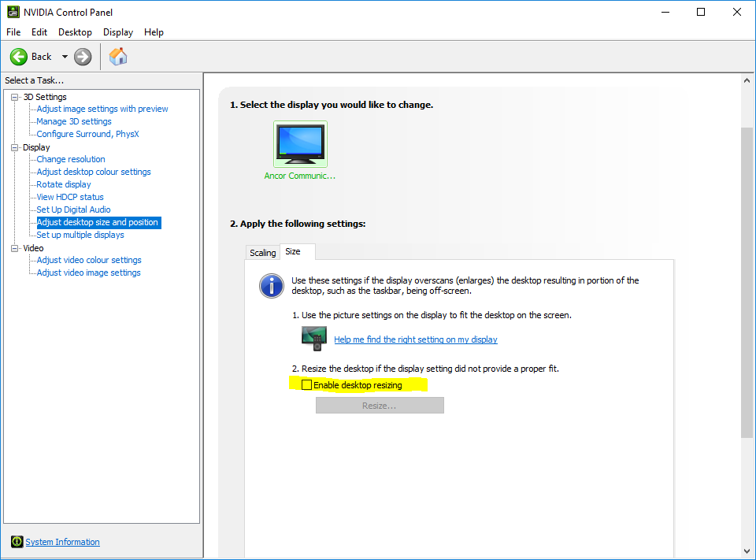Switch to the Scaling tab

point(263,253)
